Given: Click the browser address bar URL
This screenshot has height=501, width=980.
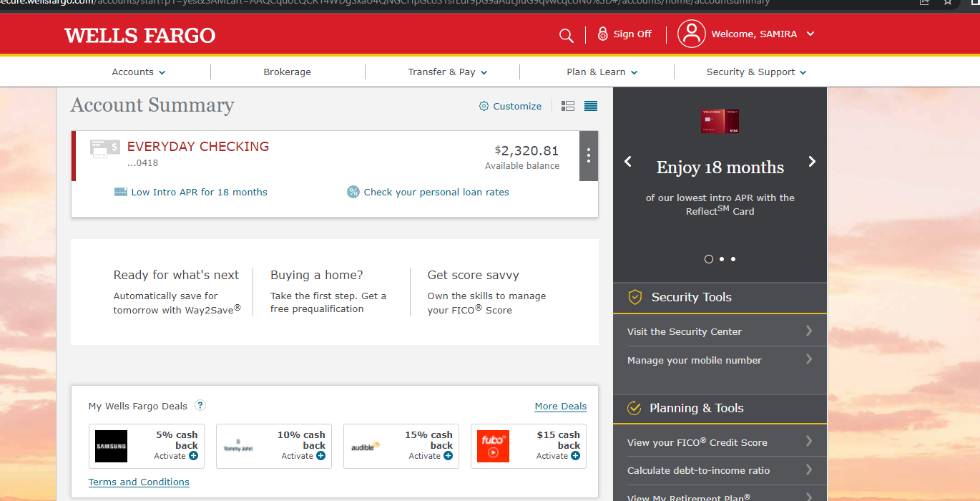Looking at the screenshot, I should click(386, 2).
